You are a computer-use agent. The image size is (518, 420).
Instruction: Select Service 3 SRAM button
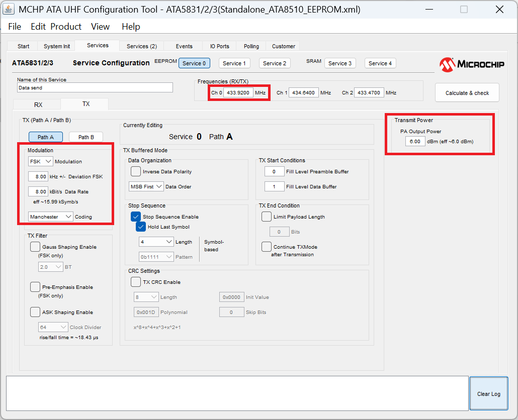point(340,63)
